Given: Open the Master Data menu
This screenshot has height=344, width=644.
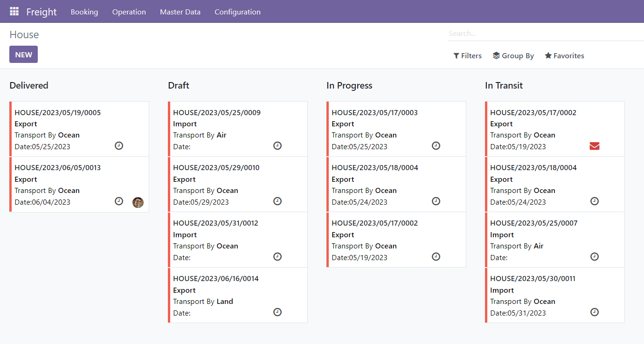Looking at the screenshot, I should [x=180, y=12].
